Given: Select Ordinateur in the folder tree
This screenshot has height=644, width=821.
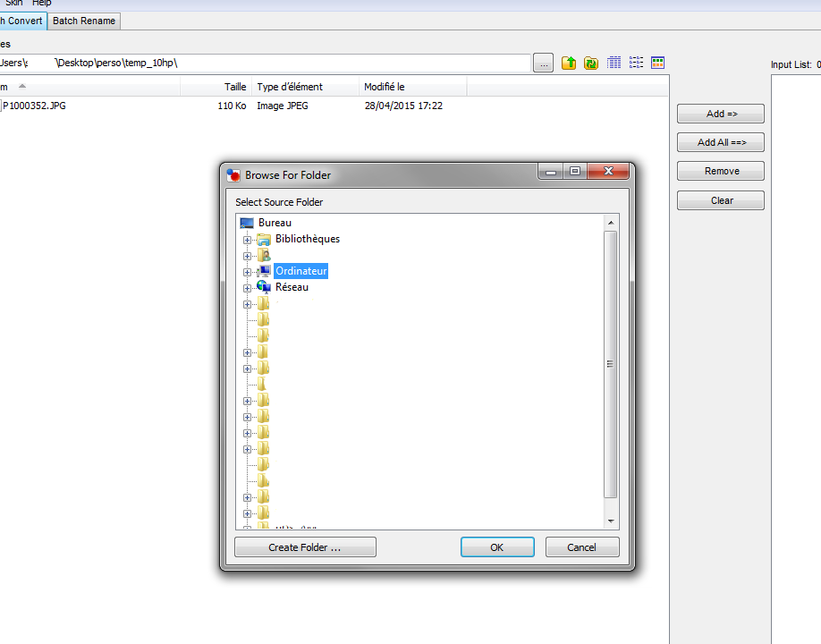Looking at the screenshot, I should click(301, 271).
